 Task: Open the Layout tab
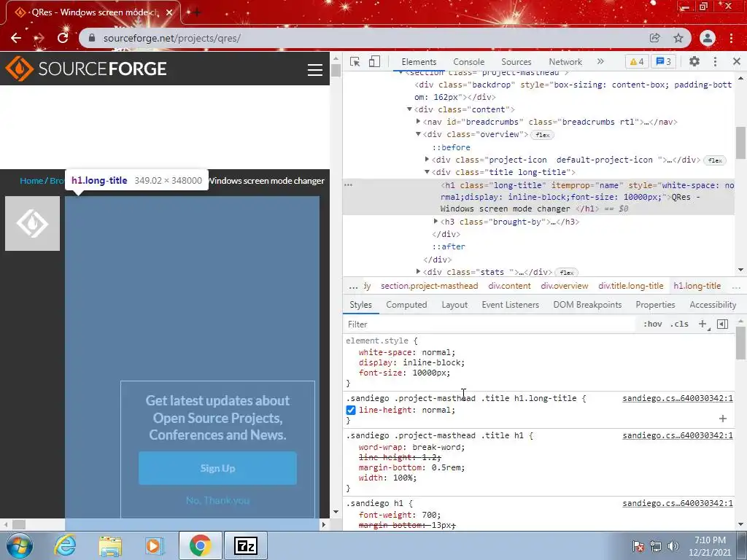[x=454, y=305]
